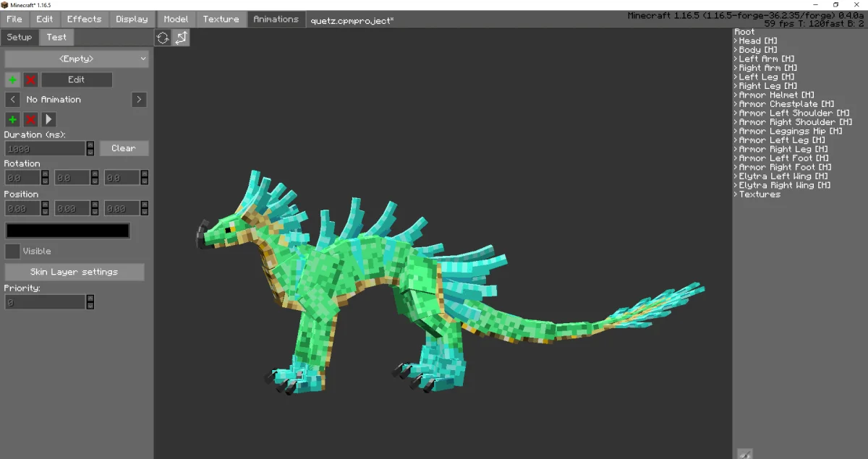
Task: Click the Duration (ms) input field
Action: tap(46, 148)
